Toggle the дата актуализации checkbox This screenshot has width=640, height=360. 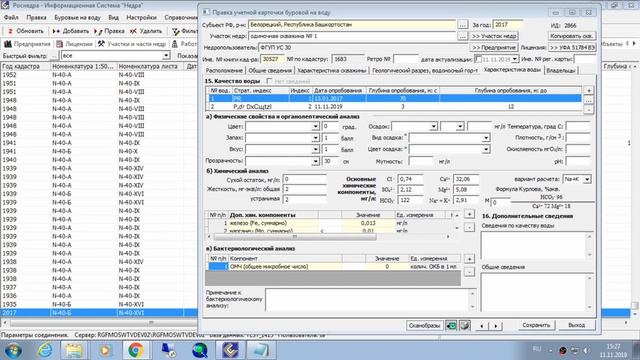coord(478,59)
